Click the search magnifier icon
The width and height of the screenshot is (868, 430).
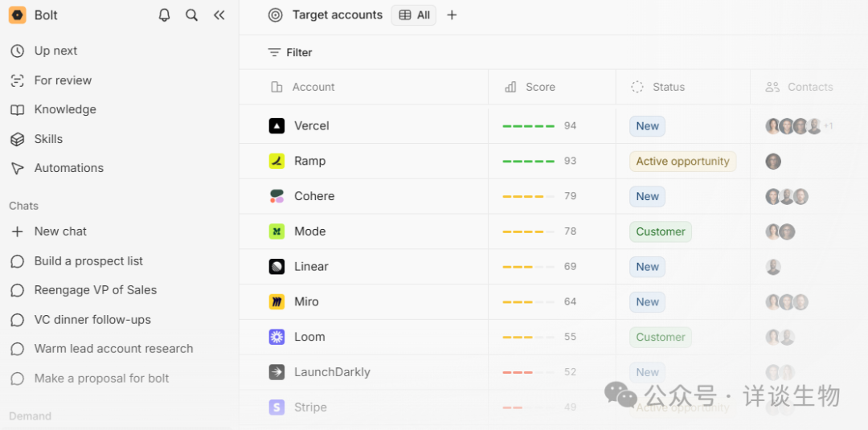pyautogui.click(x=191, y=15)
